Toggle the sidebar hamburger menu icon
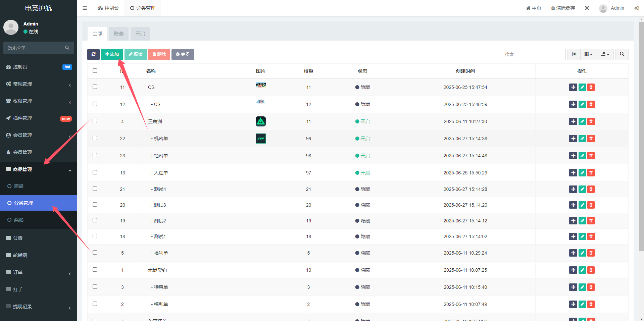 point(85,8)
